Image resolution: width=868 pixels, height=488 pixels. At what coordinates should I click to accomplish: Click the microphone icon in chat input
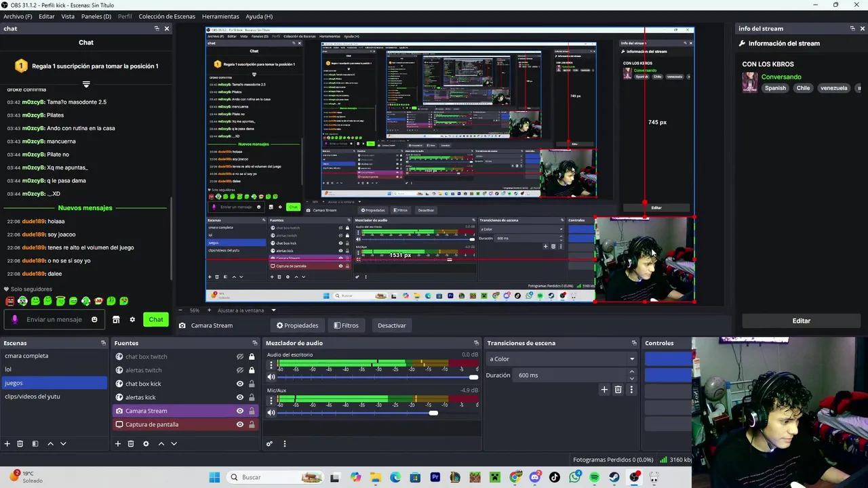pos(15,320)
